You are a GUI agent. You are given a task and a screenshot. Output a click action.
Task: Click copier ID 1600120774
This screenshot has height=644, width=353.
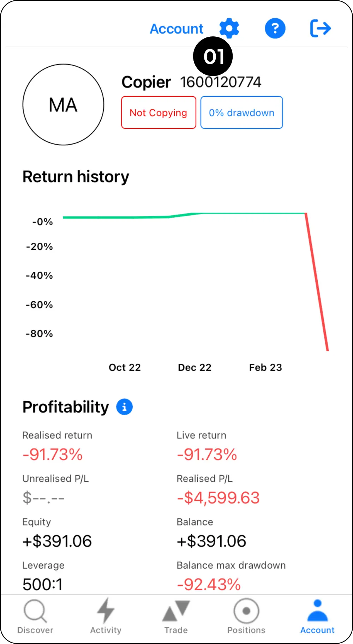point(221,82)
